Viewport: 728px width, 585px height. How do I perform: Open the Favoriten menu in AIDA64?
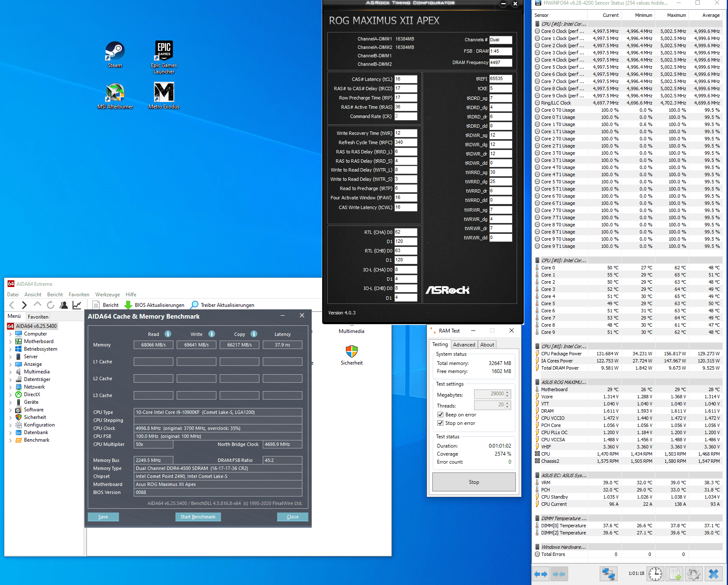coord(79,295)
